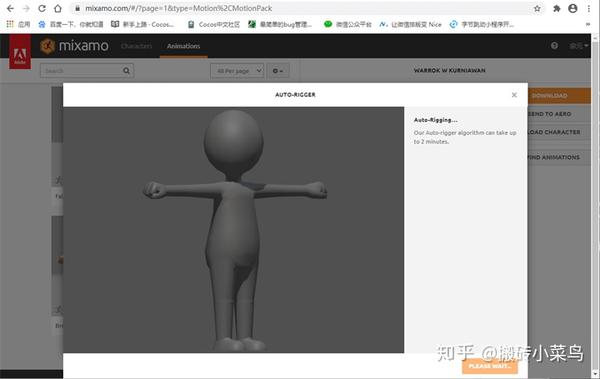Reload the page with the refresh icon

point(42,8)
